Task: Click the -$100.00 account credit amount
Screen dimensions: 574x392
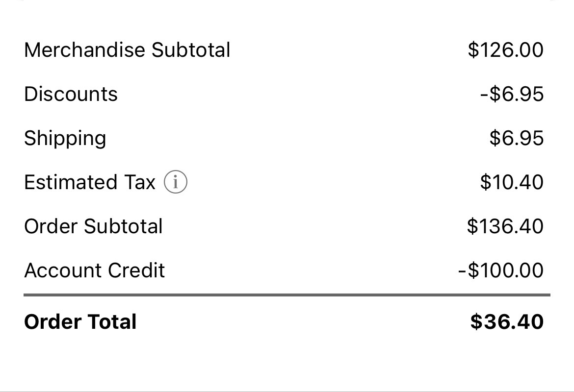Action: pyautogui.click(x=501, y=270)
